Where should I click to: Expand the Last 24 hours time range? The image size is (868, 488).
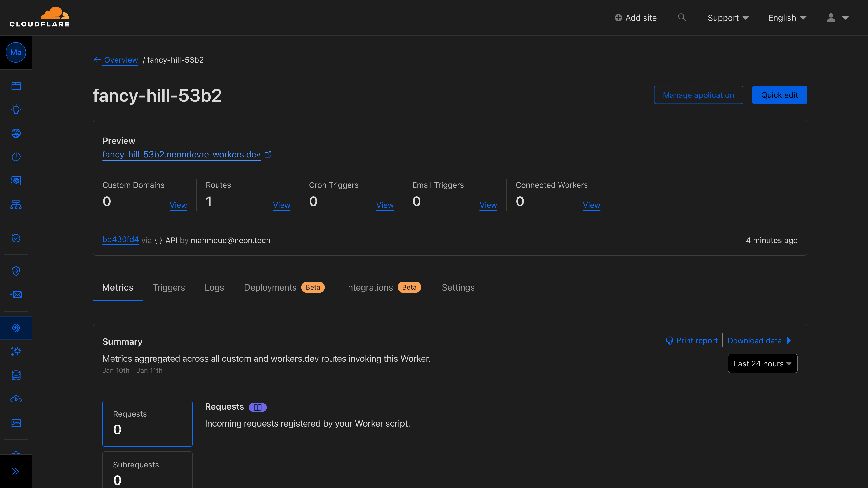[x=762, y=363]
